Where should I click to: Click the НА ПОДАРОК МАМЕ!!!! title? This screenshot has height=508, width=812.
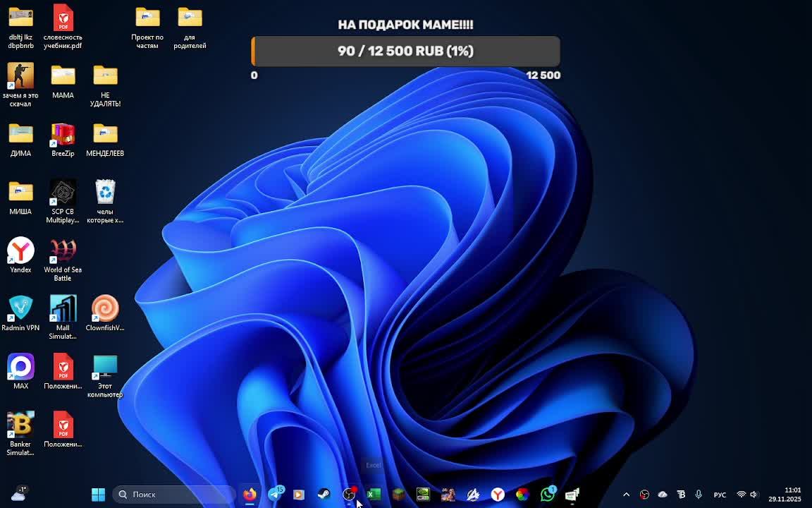coord(405,25)
